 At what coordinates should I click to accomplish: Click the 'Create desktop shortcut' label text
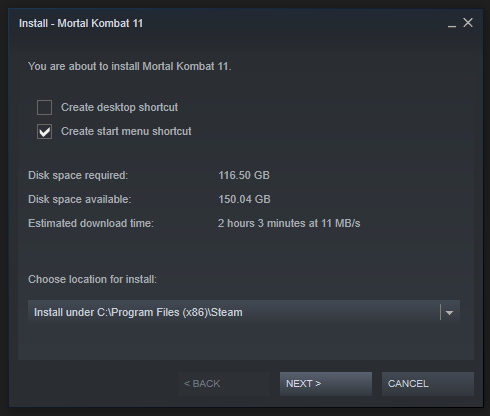click(x=119, y=107)
